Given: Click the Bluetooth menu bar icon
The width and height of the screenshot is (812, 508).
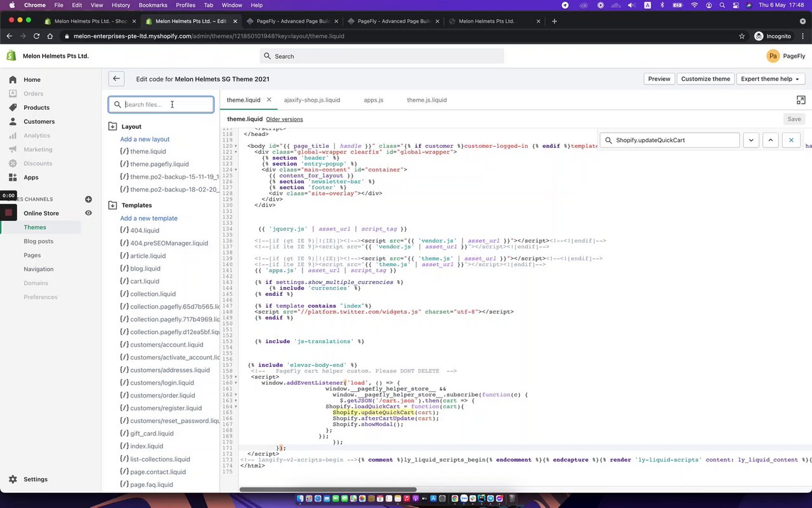Looking at the screenshot, I should point(662,5).
